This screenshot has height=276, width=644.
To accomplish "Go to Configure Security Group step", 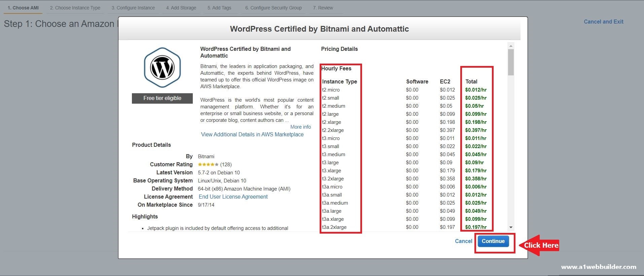I will pyautogui.click(x=273, y=8).
